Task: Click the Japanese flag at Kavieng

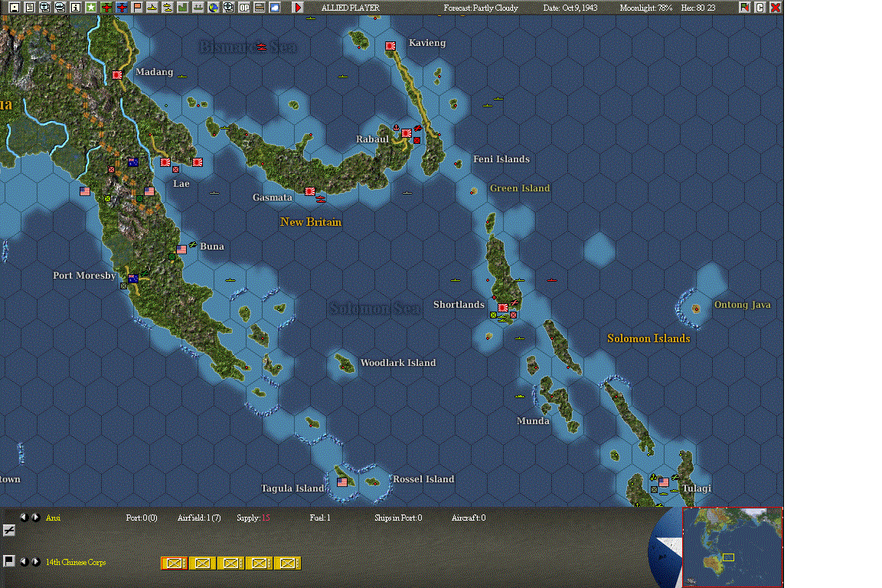Action: point(390,46)
